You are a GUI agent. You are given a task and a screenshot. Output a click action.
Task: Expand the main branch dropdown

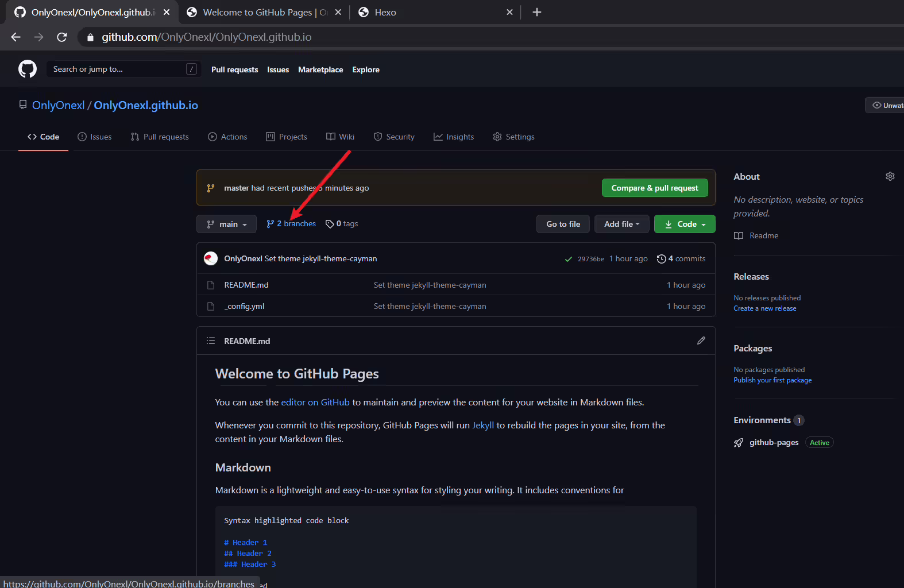226,224
